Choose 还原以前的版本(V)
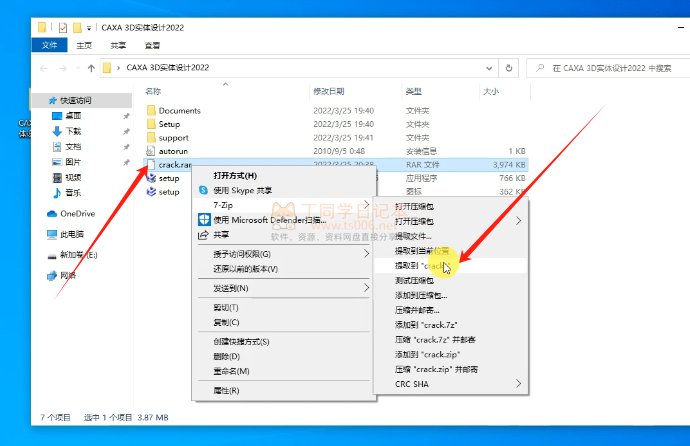 284,269
